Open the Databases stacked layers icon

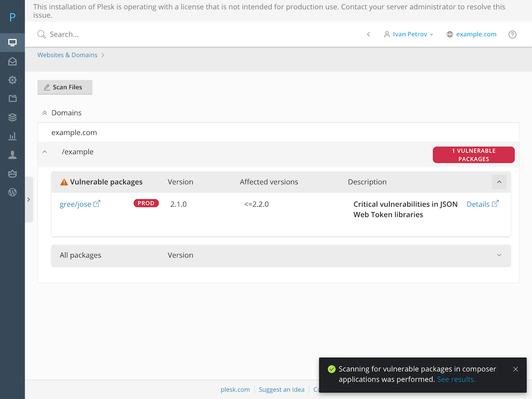pyautogui.click(x=12, y=117)
